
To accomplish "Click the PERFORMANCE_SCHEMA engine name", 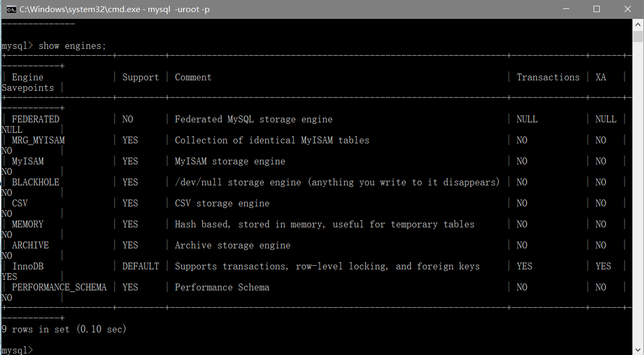I will coord(59,287).
